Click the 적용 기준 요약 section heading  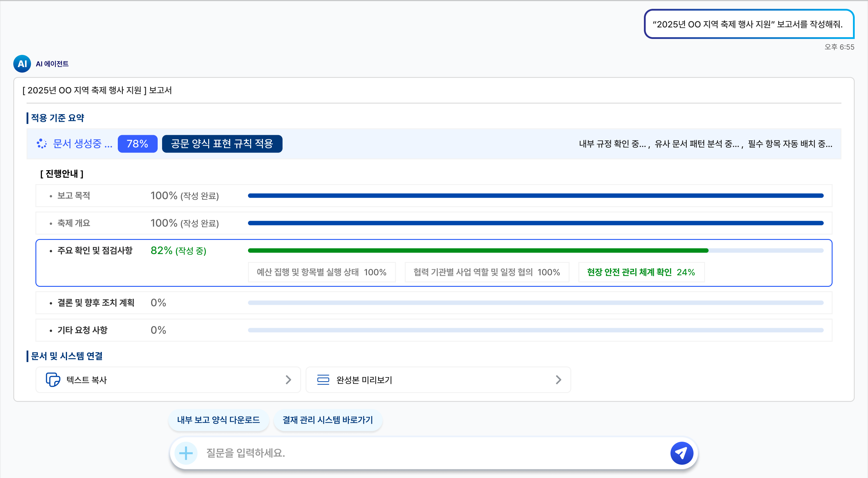(x=58, y=118)
